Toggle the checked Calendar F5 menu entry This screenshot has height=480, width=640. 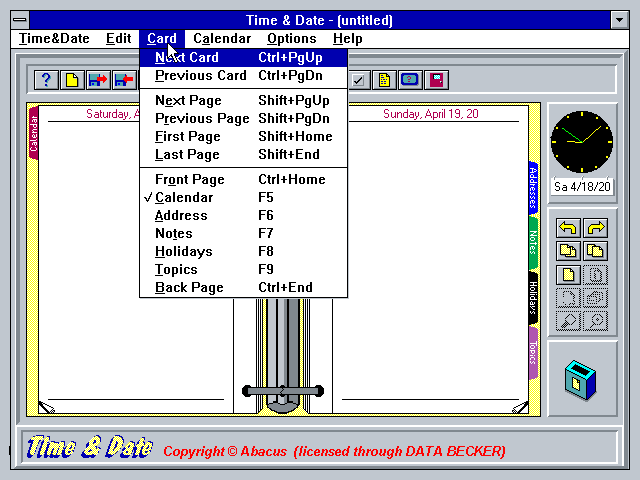[243, 197]
